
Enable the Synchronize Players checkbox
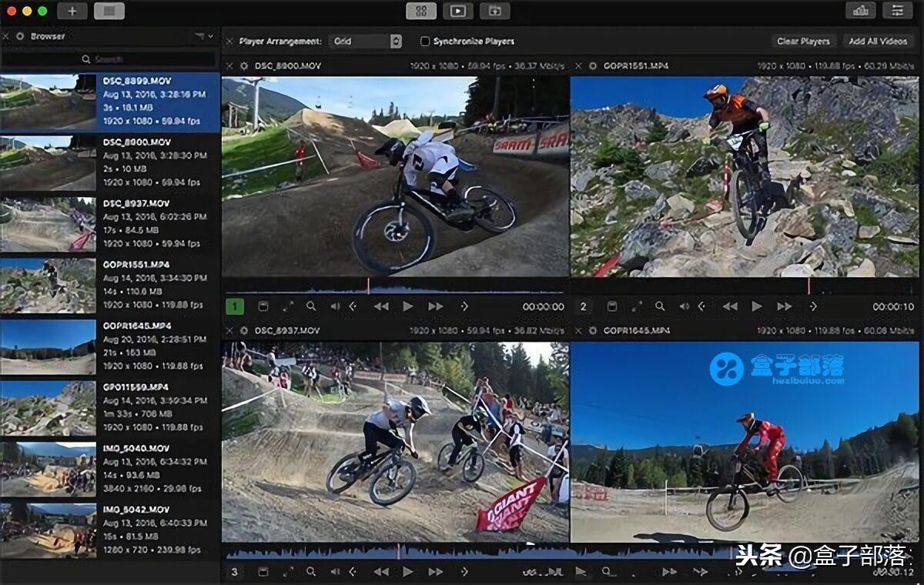[425, 42]
